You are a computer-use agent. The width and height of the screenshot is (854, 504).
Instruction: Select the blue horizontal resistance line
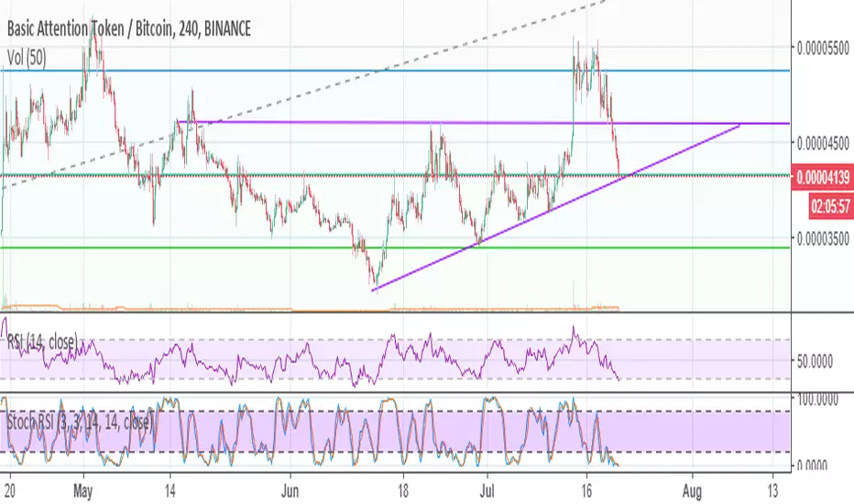pos(395,71)
